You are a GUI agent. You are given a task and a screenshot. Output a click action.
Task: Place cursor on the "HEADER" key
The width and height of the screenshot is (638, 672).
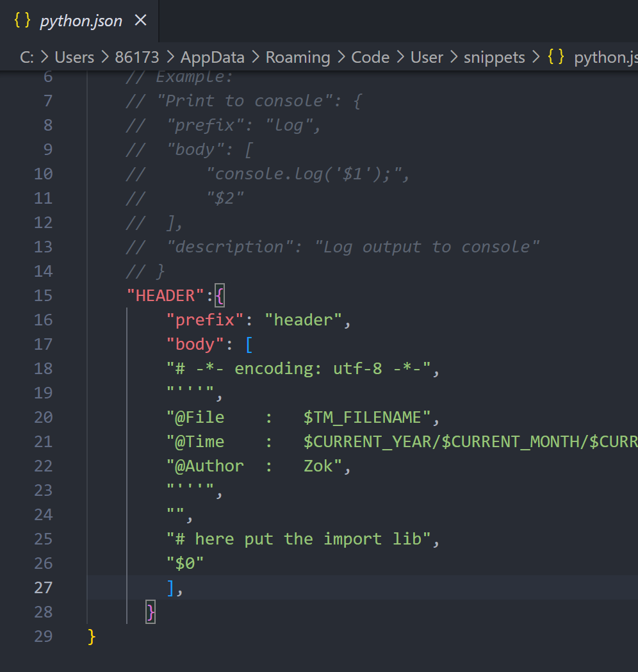point(165,296)
